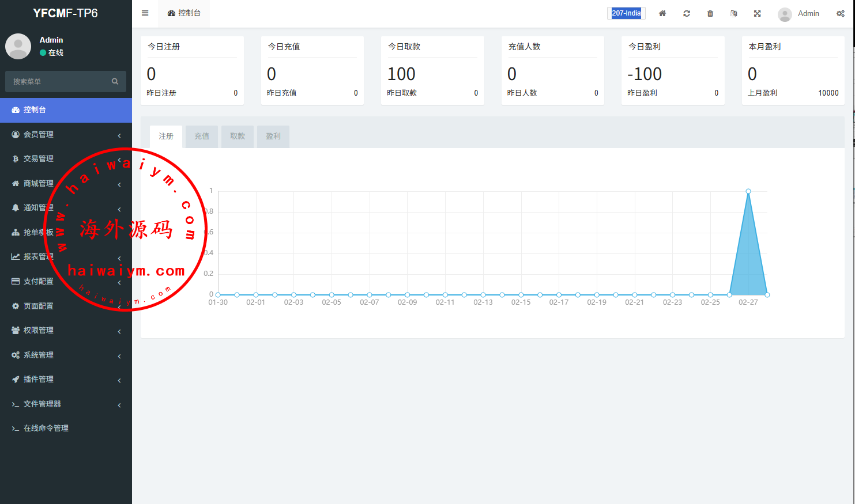The height and width of the screenshot is (504, 855).
Task: Open the 控制台 sidebar item
Action: click(66, 109)
